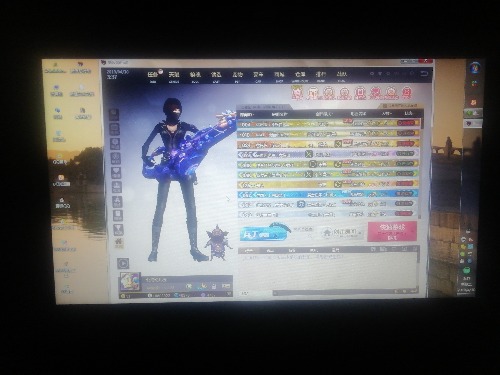This screenshot has height=375, width=500.
Task: Click the blue quick-join button below the room list
Action: click(263, 233)
